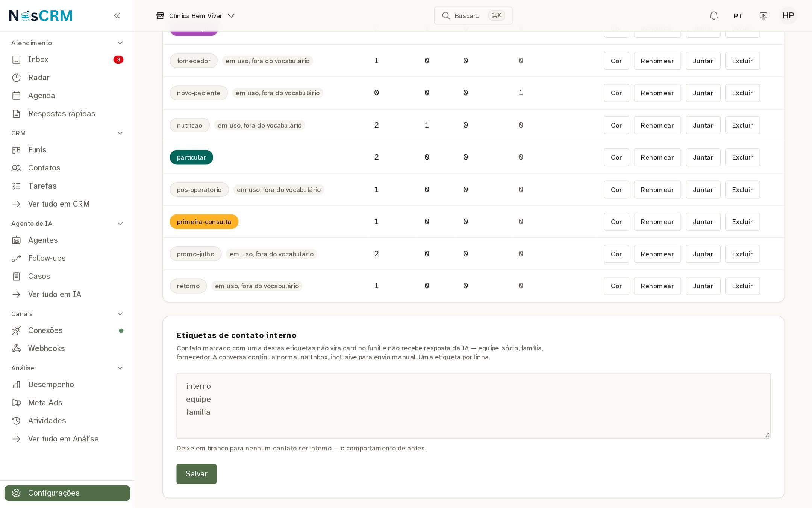
Task: Click the Conexões plug icon
Action: [x=16, y=330]
